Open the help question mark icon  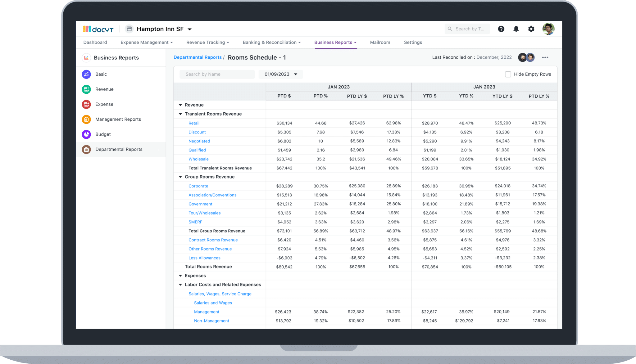pyautogui.click(x=501, y=29)
